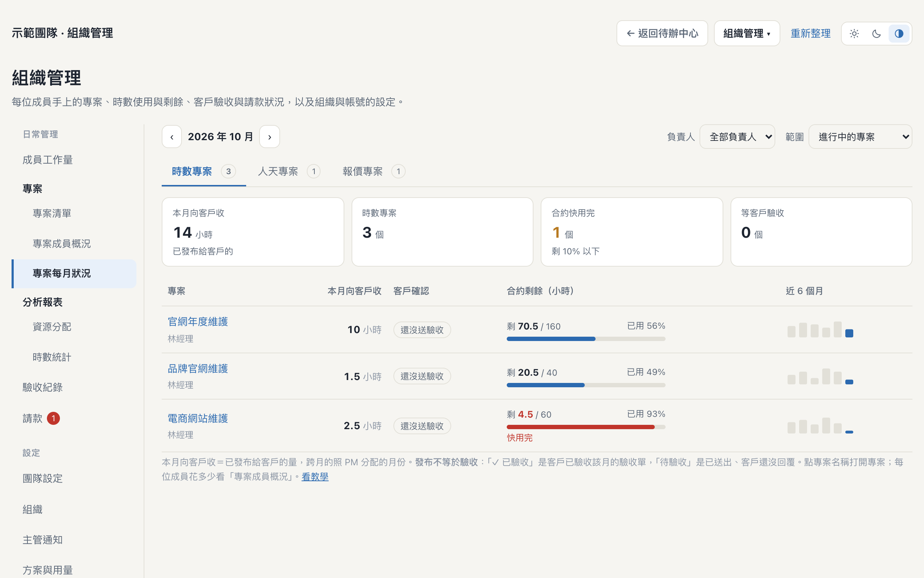Viewport: 924px width, 578px height.
Task: Go to next month arrow
Action: pos(270,137)
